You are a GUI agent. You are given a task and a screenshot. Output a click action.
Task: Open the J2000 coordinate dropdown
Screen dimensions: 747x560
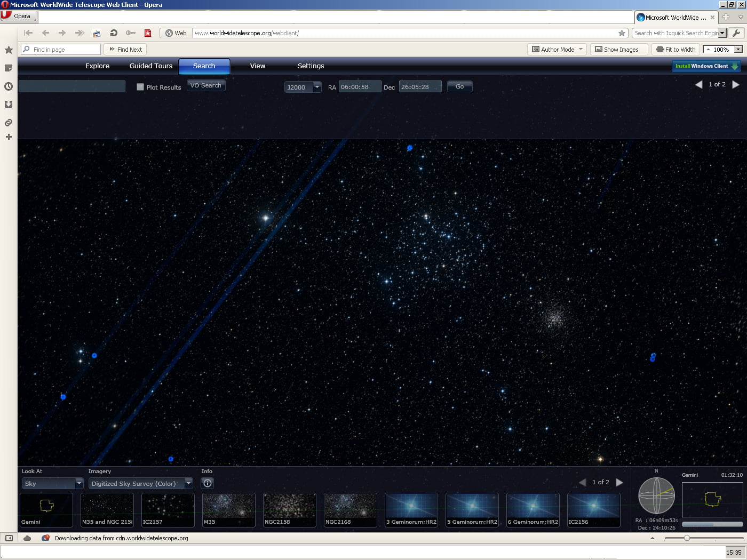(x=303, y=87)
